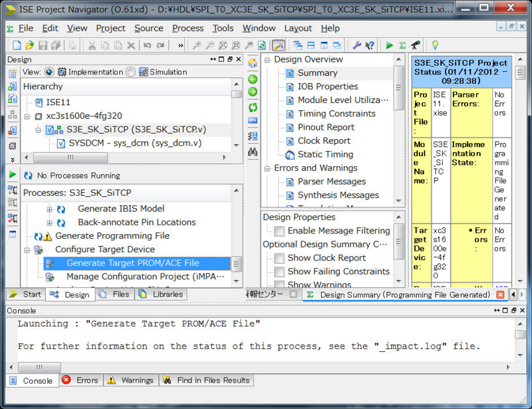
Task: Click the green forward arrow icon
Action: click(x=253, y=92)
